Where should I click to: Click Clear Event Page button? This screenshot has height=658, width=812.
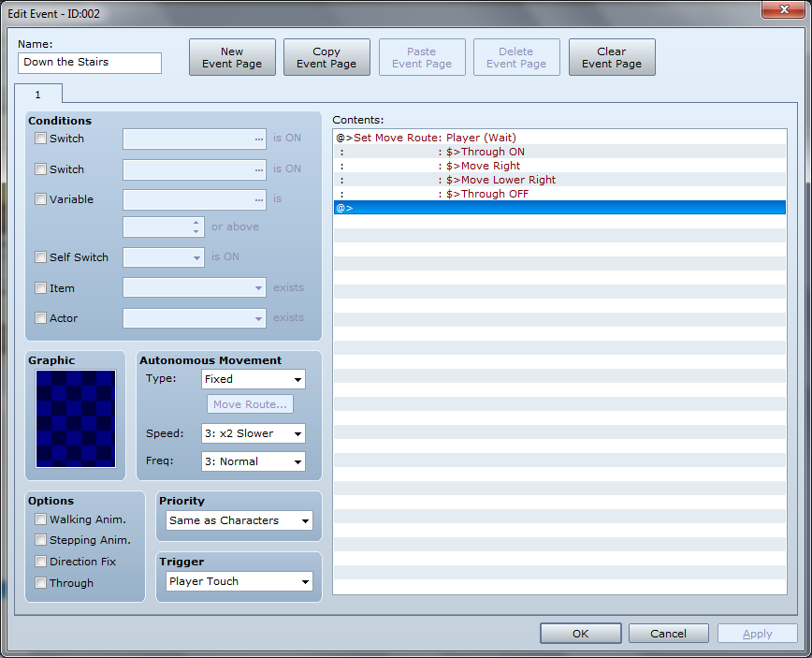612,57
